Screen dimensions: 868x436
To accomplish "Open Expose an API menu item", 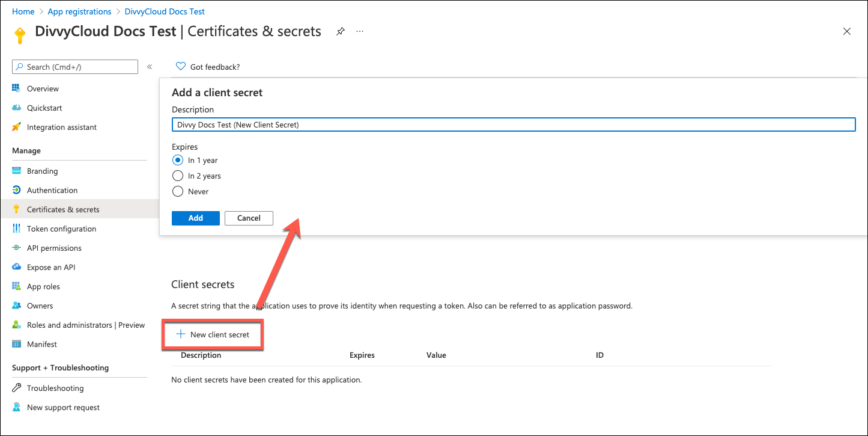I will [x=51, y=267].
